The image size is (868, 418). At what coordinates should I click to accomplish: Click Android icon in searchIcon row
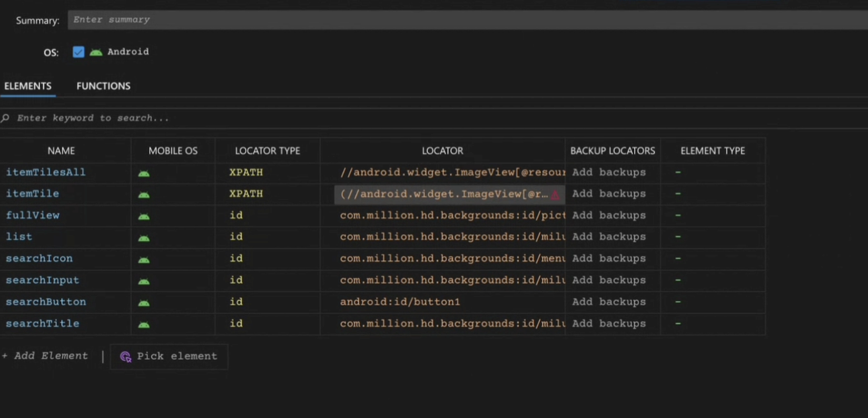(x=144, y=260)
